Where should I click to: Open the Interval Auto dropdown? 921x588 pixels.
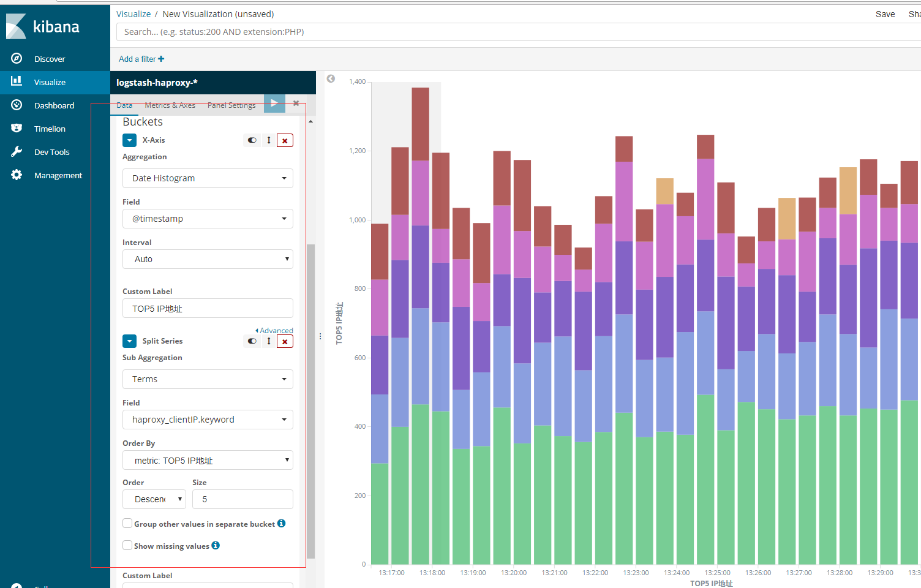pos(208,259)
